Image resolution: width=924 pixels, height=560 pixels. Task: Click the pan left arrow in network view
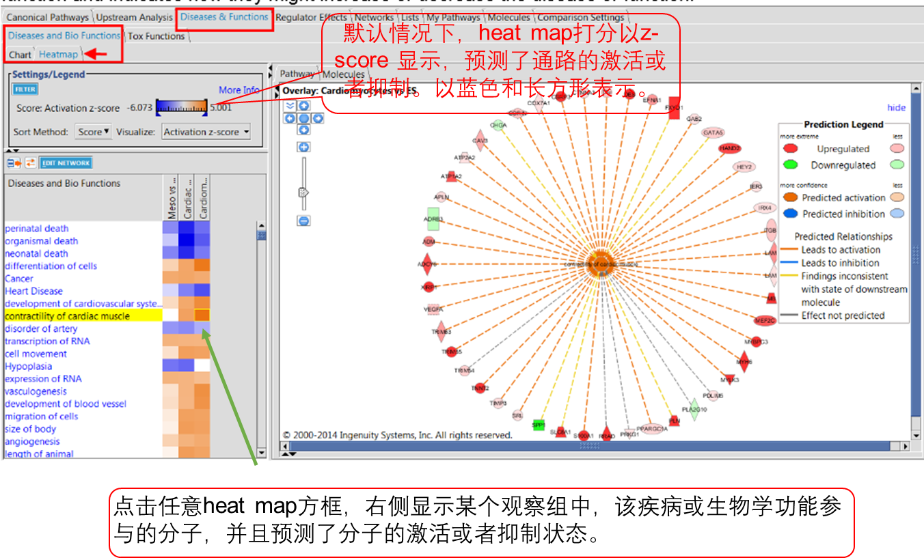pyautogui.click(x=290, y=118)
